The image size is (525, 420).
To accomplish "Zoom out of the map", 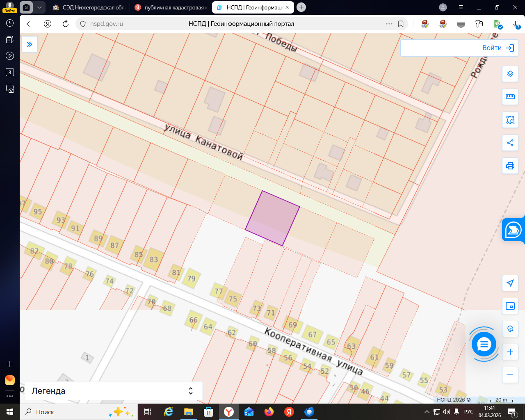I will (510, 375).
